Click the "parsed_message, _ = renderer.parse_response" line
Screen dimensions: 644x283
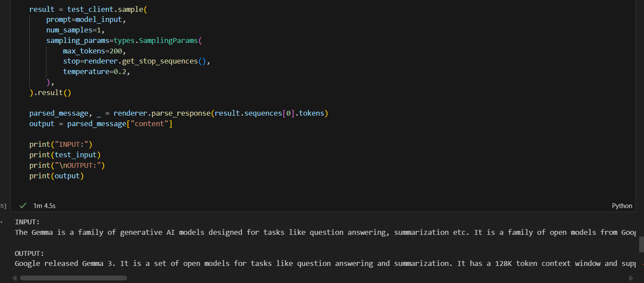[x=179, y=113]
